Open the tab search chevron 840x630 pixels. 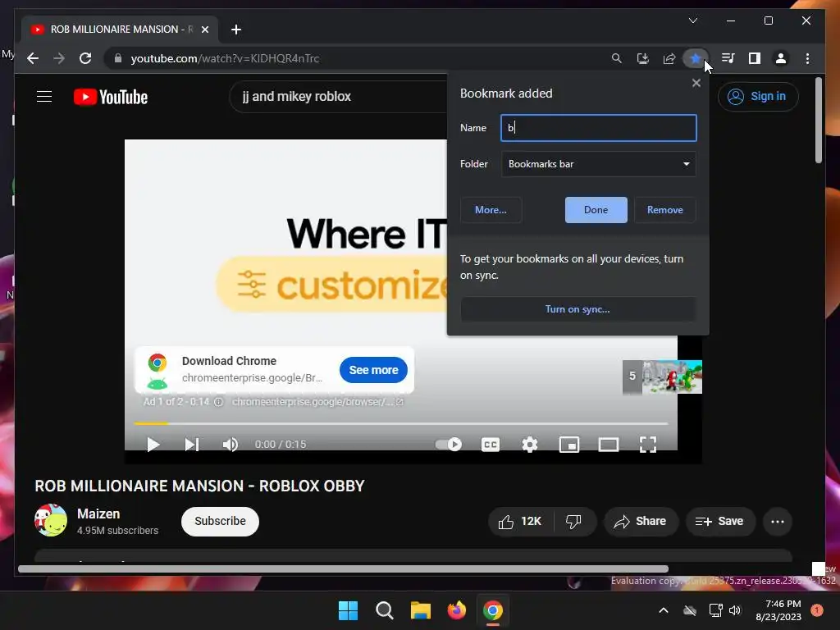pos(693,21)
